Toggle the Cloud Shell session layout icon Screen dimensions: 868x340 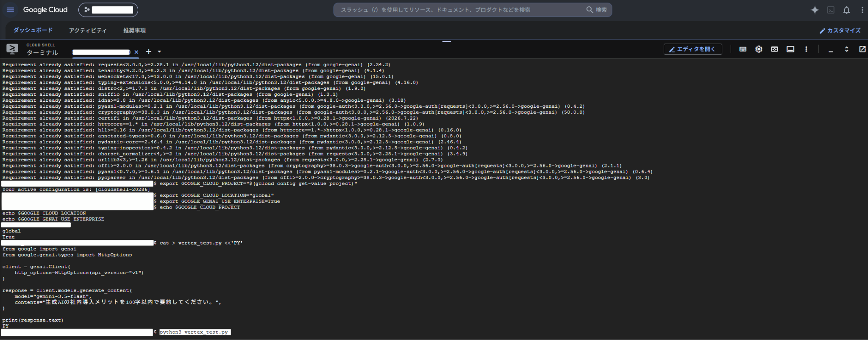pyautogui.click(x=790, y=49)
